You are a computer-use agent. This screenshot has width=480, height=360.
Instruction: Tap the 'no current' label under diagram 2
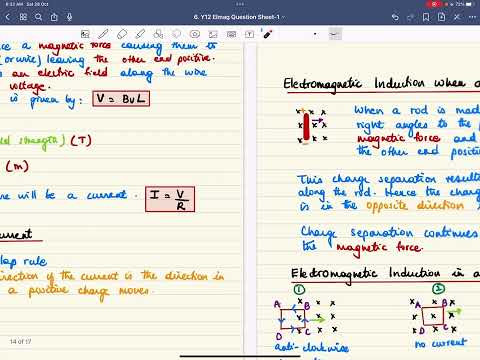pos(441,343)
